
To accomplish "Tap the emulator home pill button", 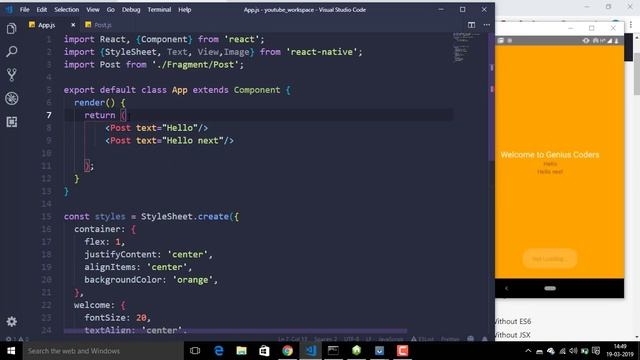I will tap(550, 288).
